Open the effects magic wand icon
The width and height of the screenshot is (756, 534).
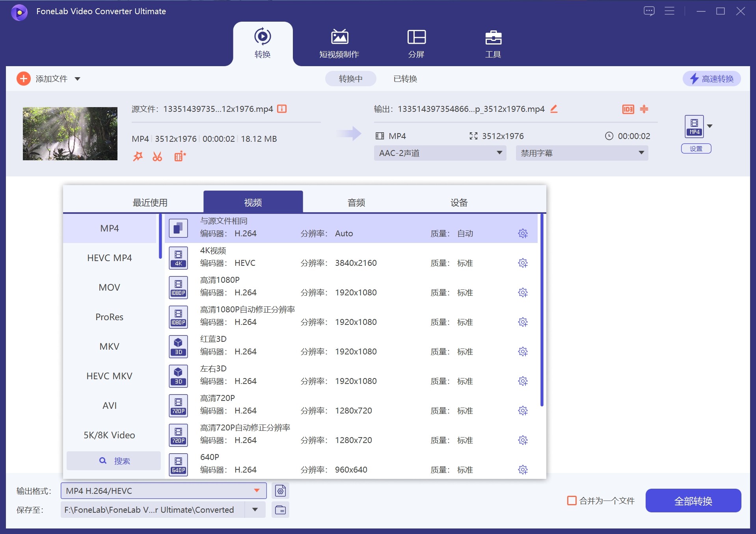coord(138,156)
